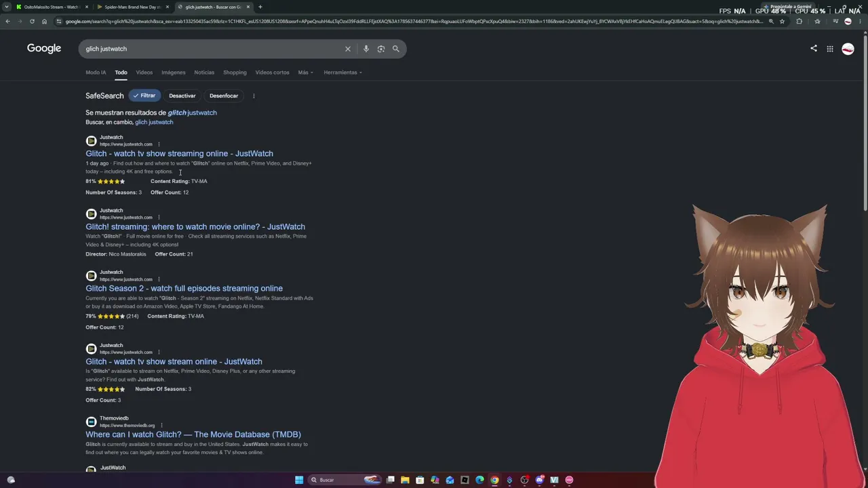Screen dimensions: 868x488
Task: Share the results with the share icon
Action: [814, 49]
